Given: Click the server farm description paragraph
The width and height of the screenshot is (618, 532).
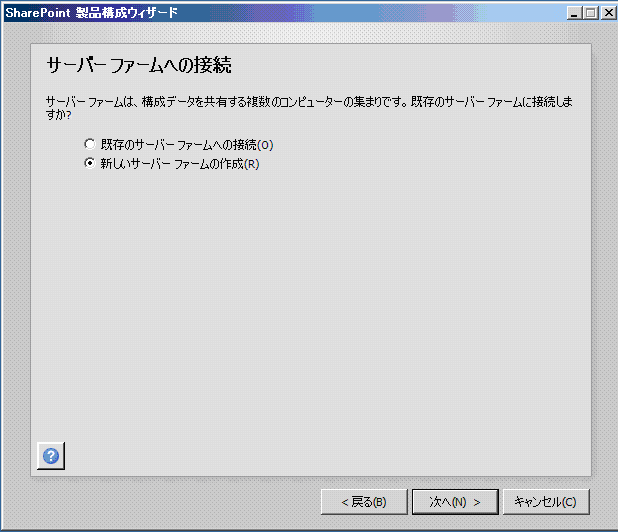Looking at the screenshot, I should [x=309, y=108].
